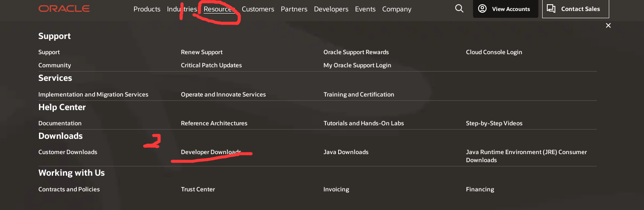The width and height of the screenshot is (644, 210).
Task: Open the Industries menu
Action: (182, 9)
